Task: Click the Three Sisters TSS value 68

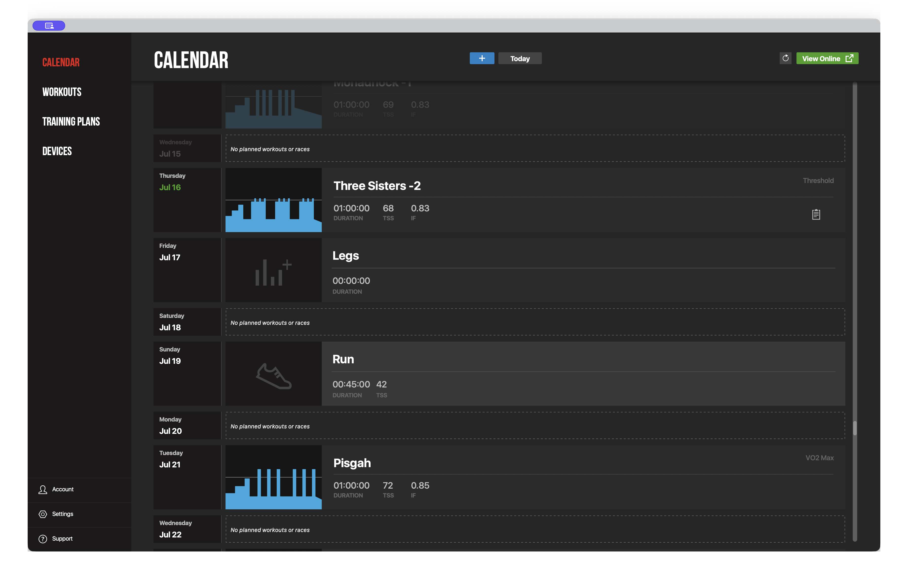Action: (x=388, y=208)
